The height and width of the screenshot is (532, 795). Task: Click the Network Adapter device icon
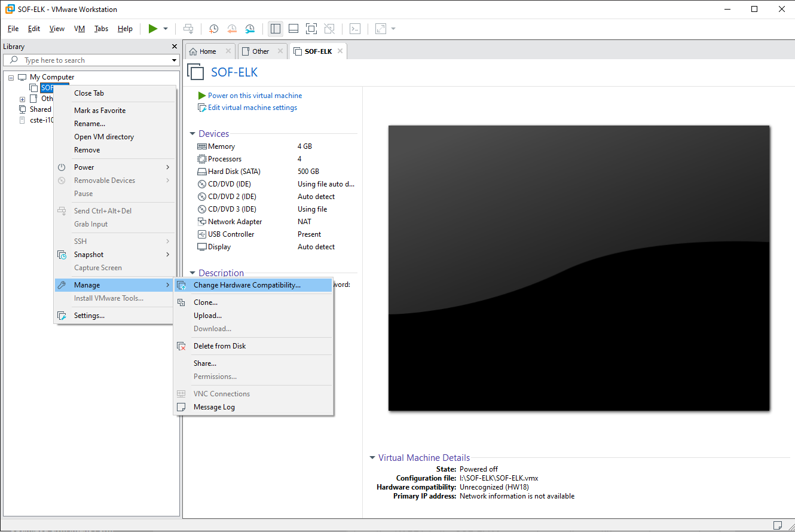tap(201, 222)
